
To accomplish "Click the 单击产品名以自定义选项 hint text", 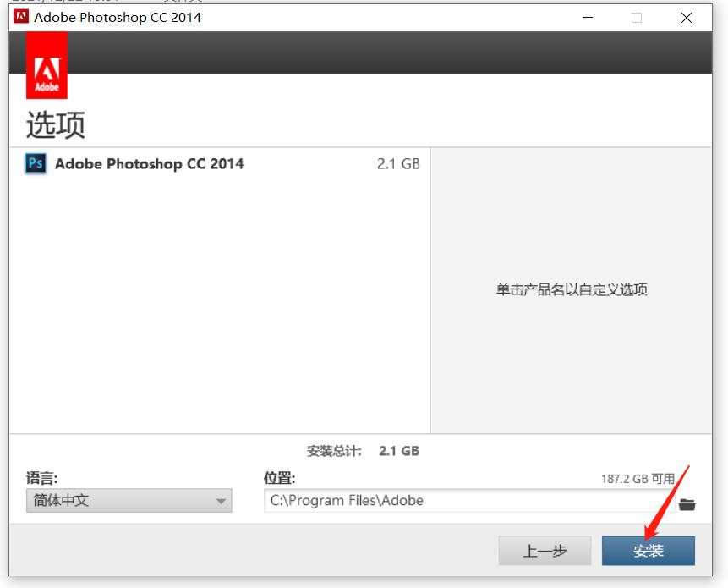I will coord(572,289).
